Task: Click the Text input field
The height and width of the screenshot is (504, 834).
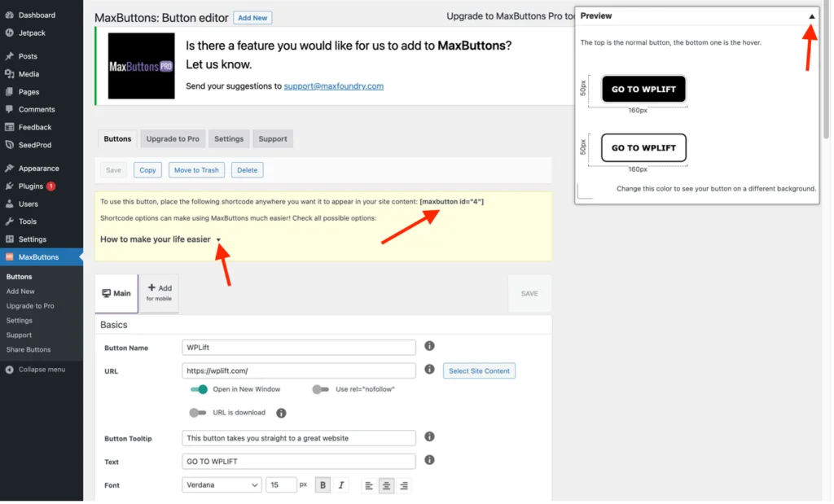Action: (x=298, y=462)
